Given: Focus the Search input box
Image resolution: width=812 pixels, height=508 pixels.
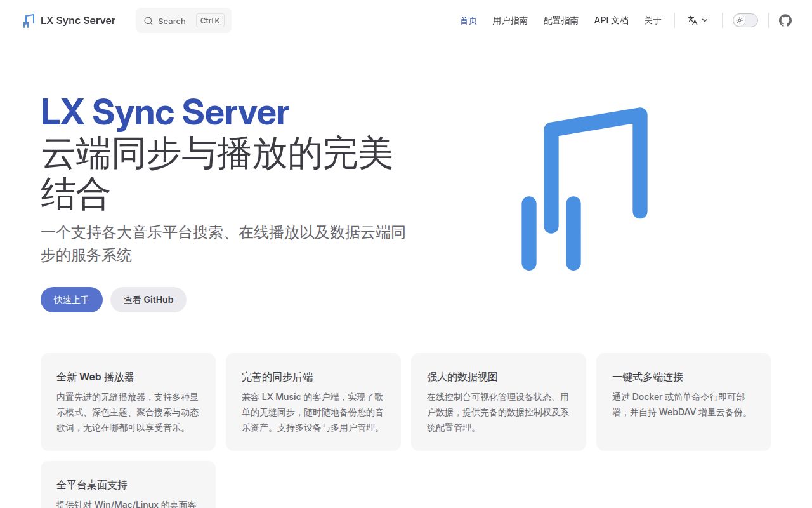Looking at the screenshot, I should click(x=183, y=20).
